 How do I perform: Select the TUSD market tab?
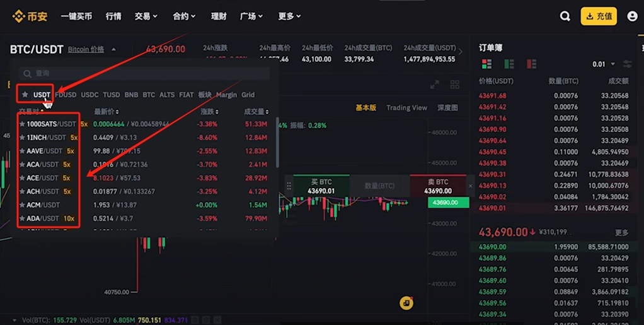pyautogui.click(x=112, y=95)
